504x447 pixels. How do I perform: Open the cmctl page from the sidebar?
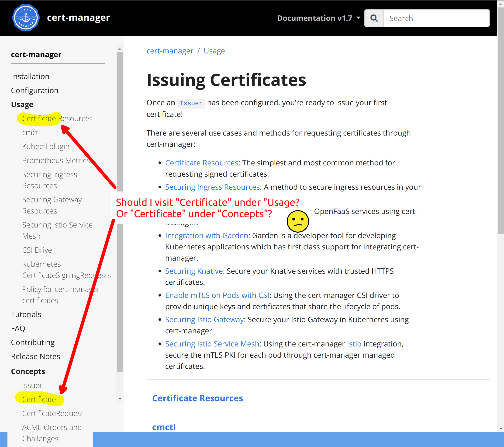click(x=31, y=132)
